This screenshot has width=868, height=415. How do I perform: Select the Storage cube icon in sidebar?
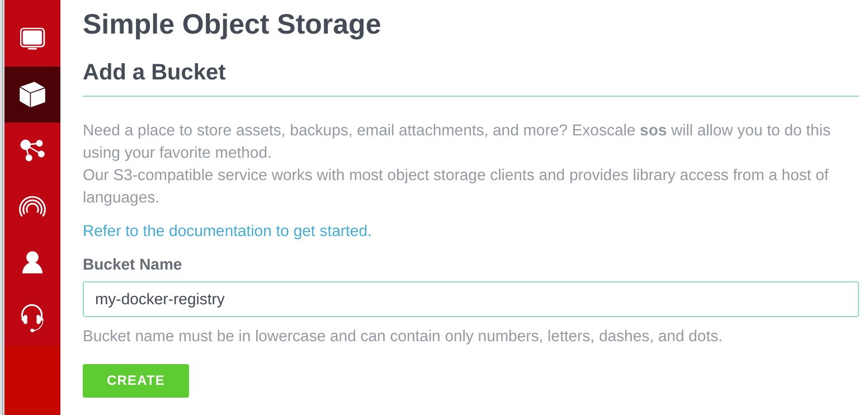pos(32,95)
